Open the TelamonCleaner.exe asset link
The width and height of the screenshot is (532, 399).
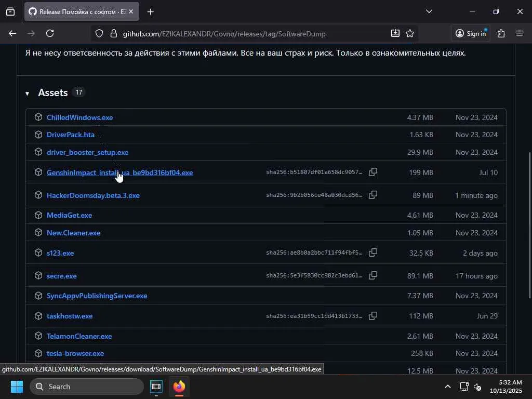tap(79, 336)
